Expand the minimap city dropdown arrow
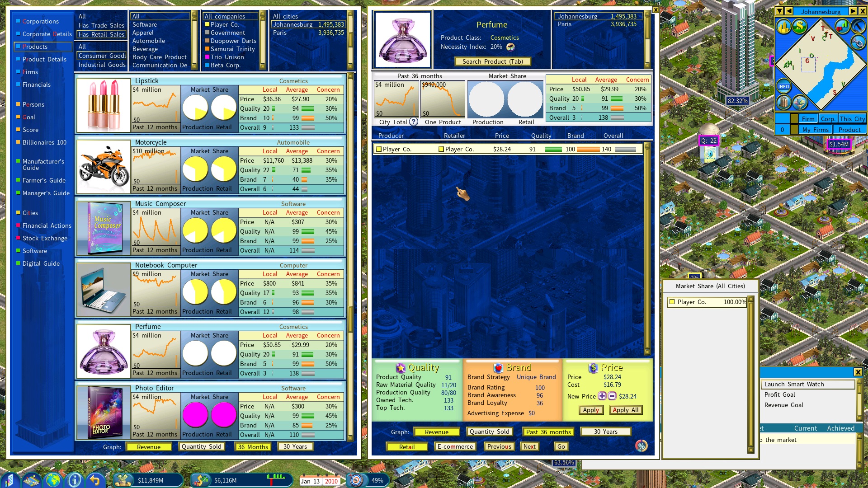 [x=780, y=11]
